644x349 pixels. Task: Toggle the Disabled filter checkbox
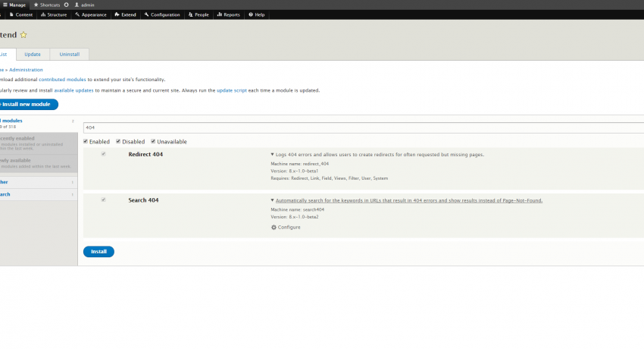(x=118, y=141)
